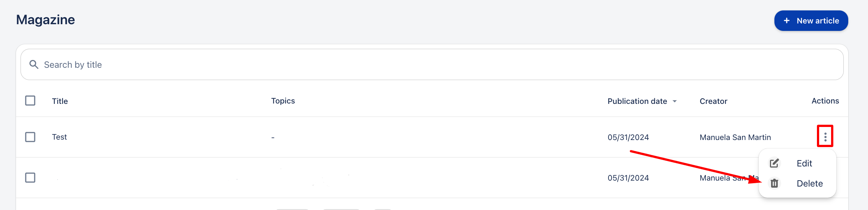Click the Actions column header
The width and height of the screenshot is (868, 210).
coord(825,101)
